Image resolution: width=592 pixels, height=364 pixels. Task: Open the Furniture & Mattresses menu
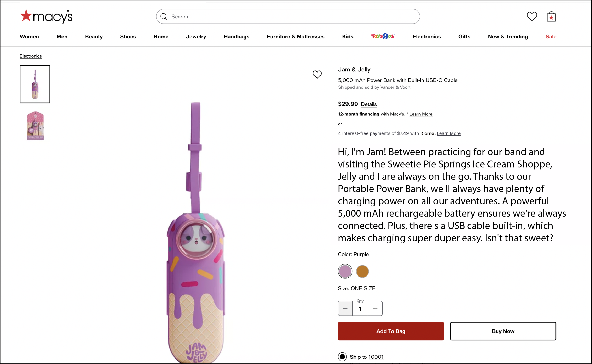pyautogui.click(x=295, y=36)
